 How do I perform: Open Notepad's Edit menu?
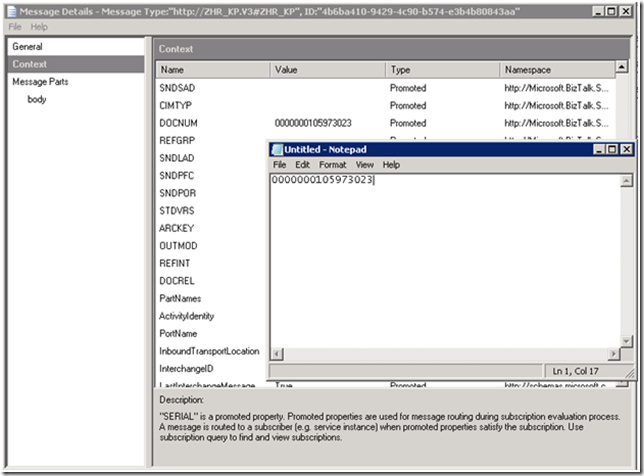click(302, 164)
